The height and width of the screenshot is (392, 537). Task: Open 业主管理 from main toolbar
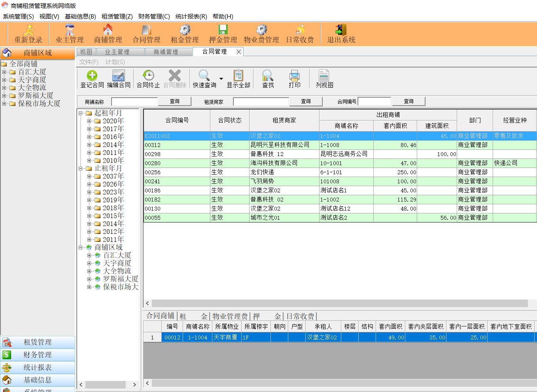(70, 34)
